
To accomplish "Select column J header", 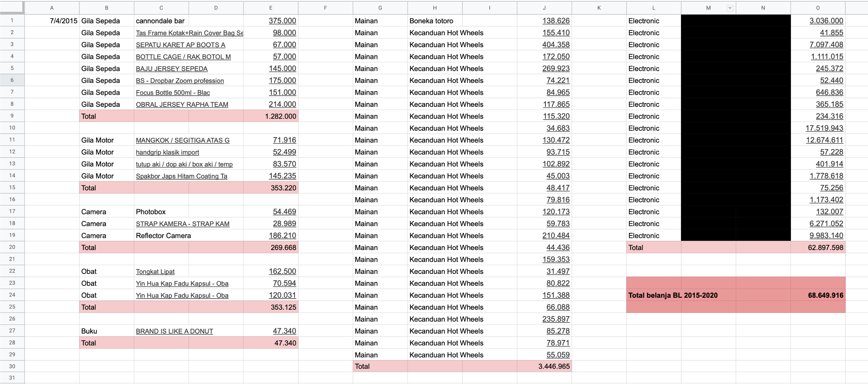I will pos(544,8).
